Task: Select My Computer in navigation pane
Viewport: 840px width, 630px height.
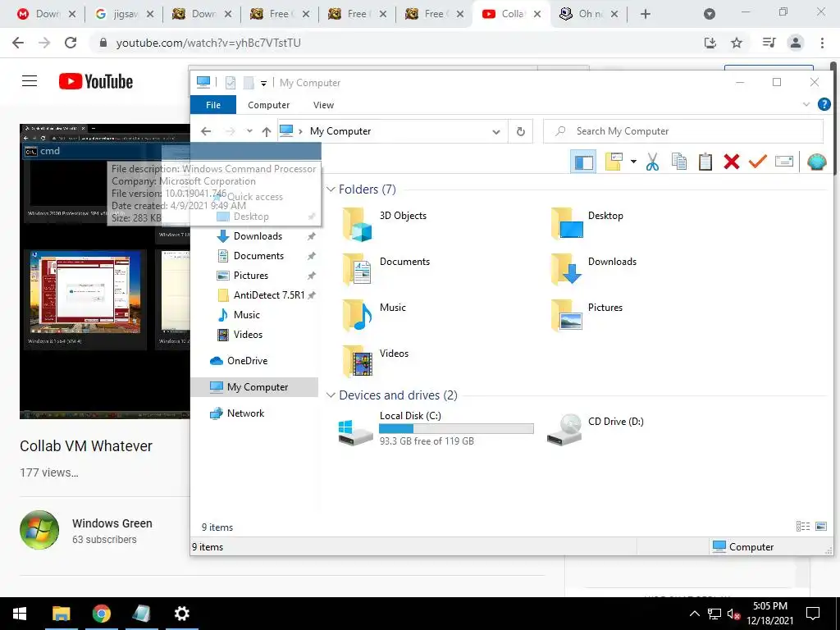Action: (x=257, y=387)
